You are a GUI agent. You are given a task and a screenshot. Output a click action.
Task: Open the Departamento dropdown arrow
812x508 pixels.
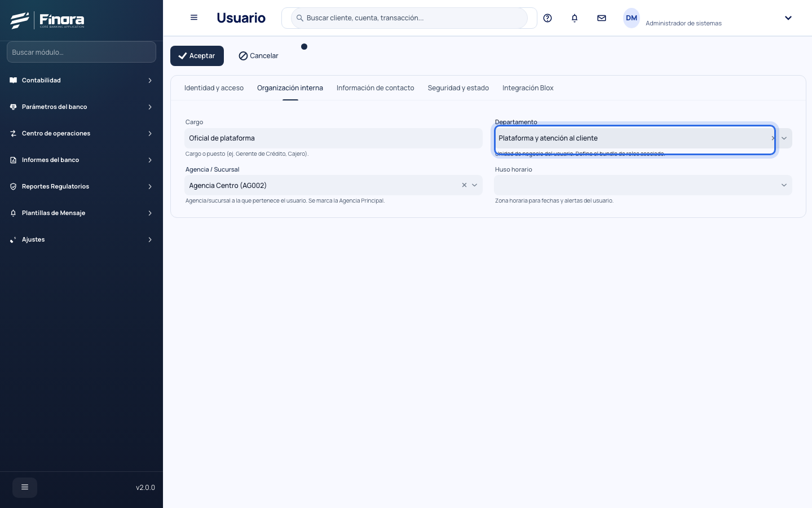pyautogui.click(x=784, y=138)
